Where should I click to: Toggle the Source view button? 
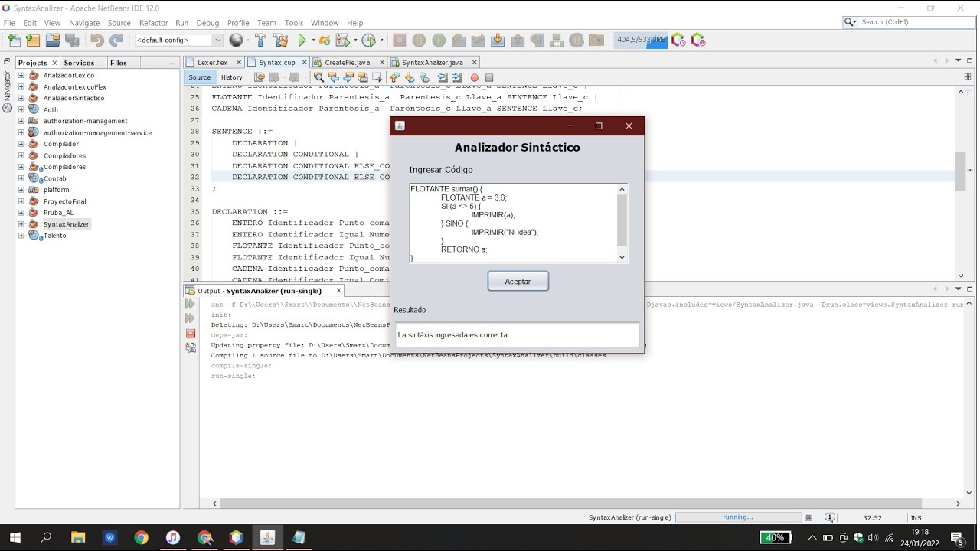click(199, 77)
